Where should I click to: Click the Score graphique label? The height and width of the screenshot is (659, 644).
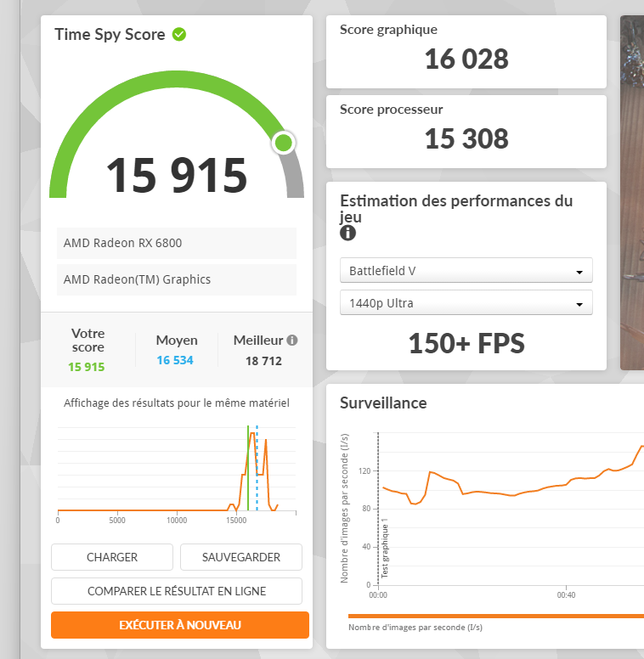coord(388,30)
